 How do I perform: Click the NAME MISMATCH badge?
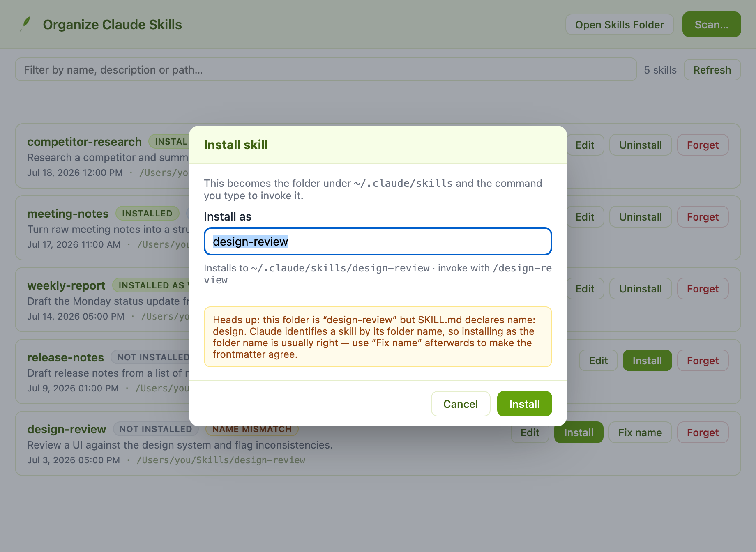(x=252, y=430)
